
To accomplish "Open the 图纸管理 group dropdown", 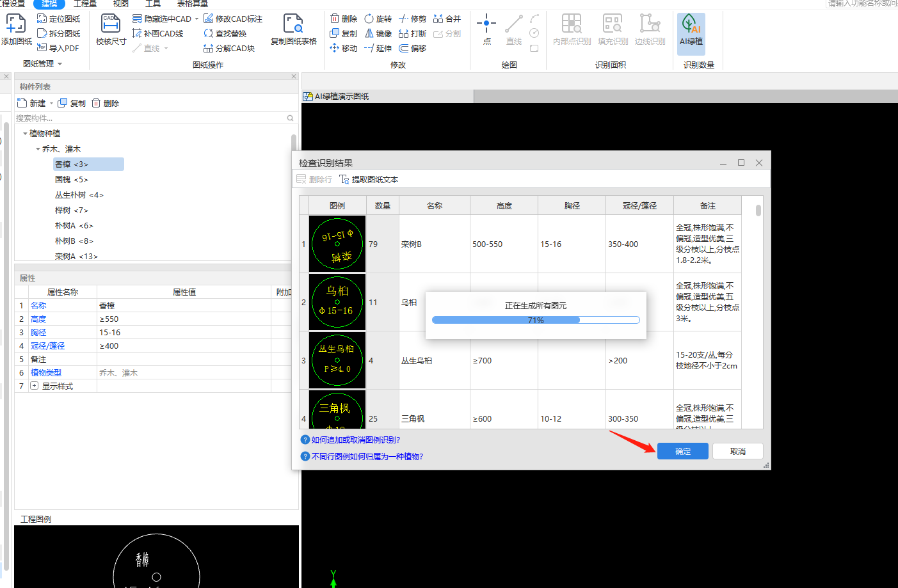I will click(x=60, y=64).
